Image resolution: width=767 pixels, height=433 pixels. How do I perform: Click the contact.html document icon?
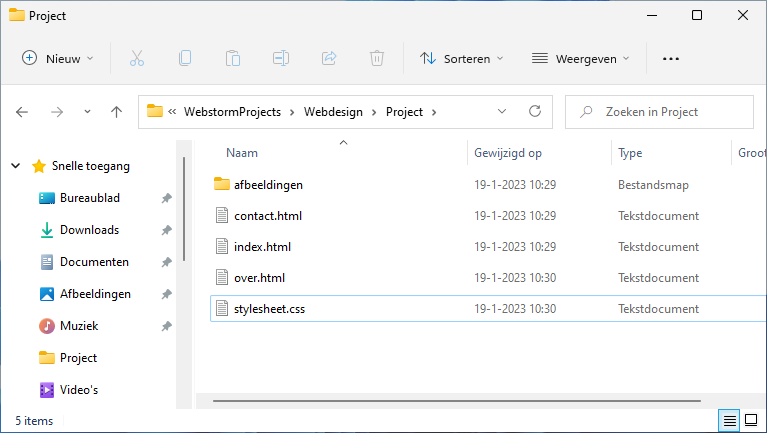click(x=222, y=215)
